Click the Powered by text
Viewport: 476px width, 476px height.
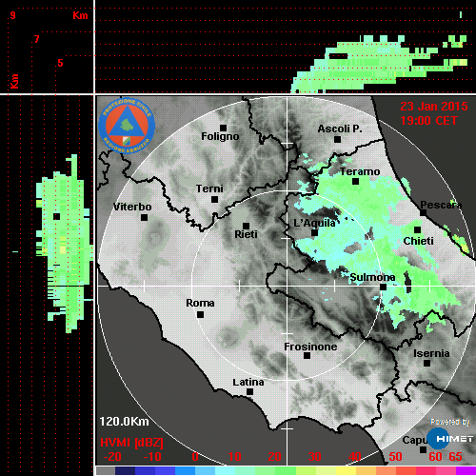(x=450, y=422)
